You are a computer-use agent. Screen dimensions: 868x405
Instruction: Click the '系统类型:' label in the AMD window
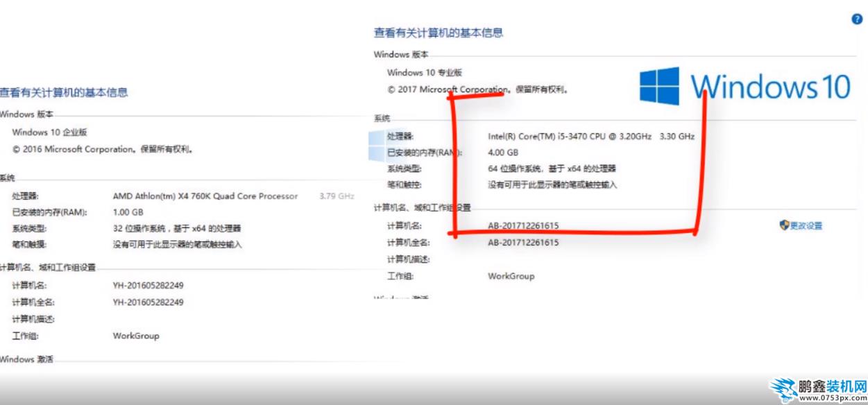click(x=29, y=228)
